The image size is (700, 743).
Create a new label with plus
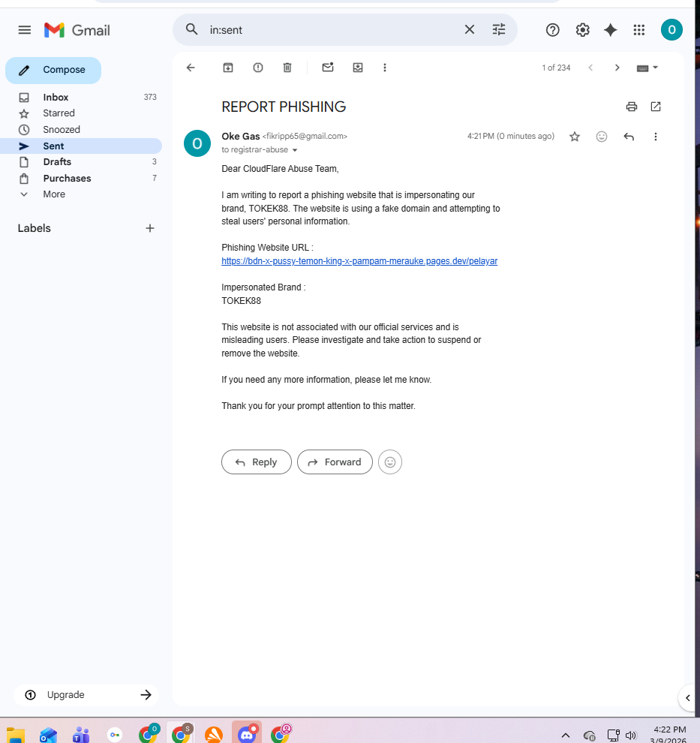[149, 228]
